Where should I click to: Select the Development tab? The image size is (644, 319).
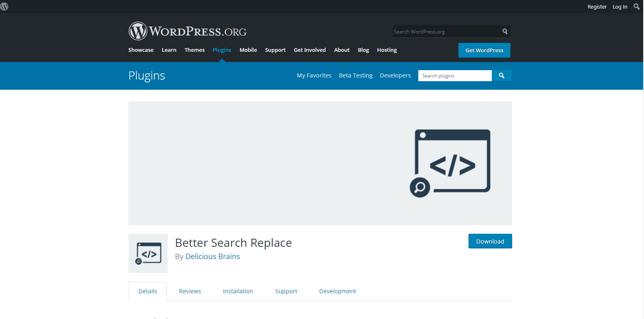click(x=338, y=291)
